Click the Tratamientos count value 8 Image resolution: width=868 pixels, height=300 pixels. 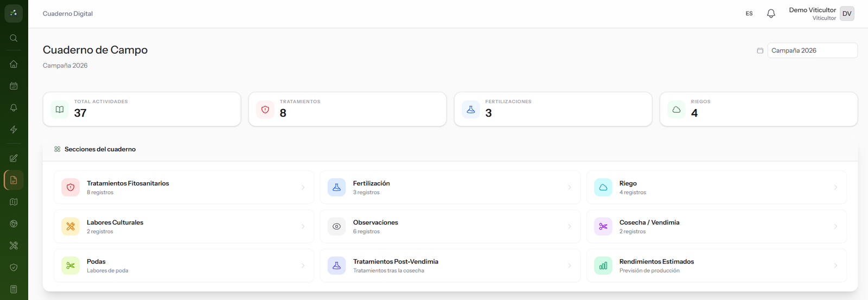click(x=283, y=113)
